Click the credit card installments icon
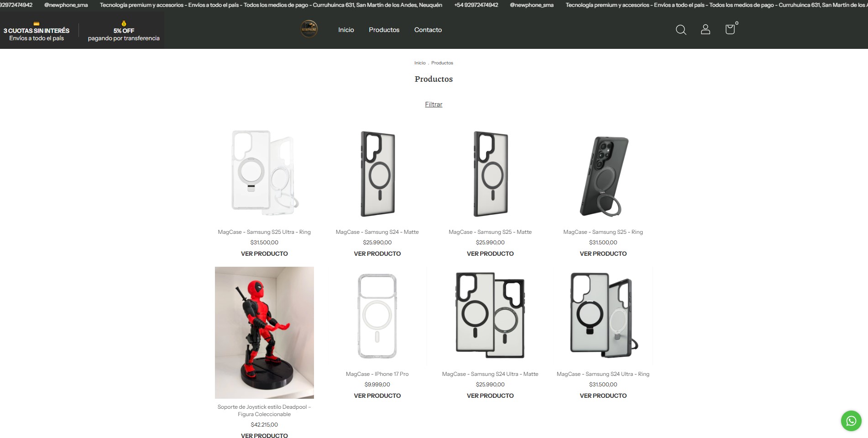Screen dimensions: 868x438 coord(37,24)
